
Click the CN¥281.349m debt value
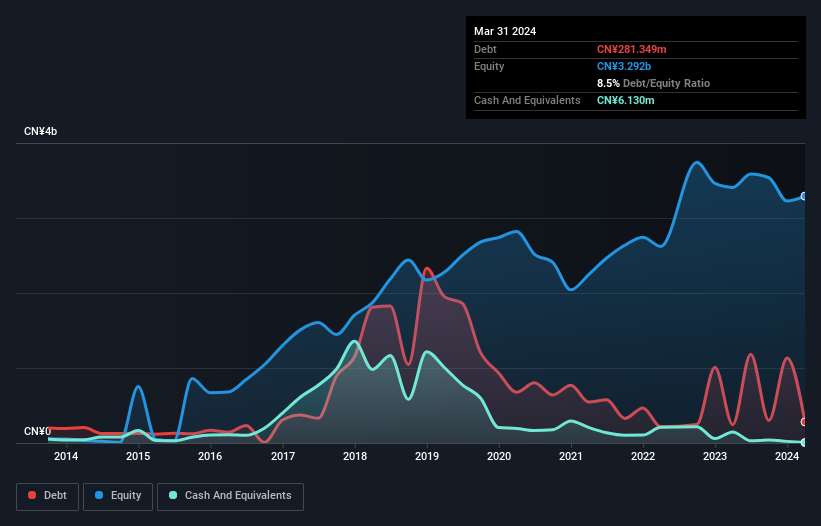(x=631, y=49)
